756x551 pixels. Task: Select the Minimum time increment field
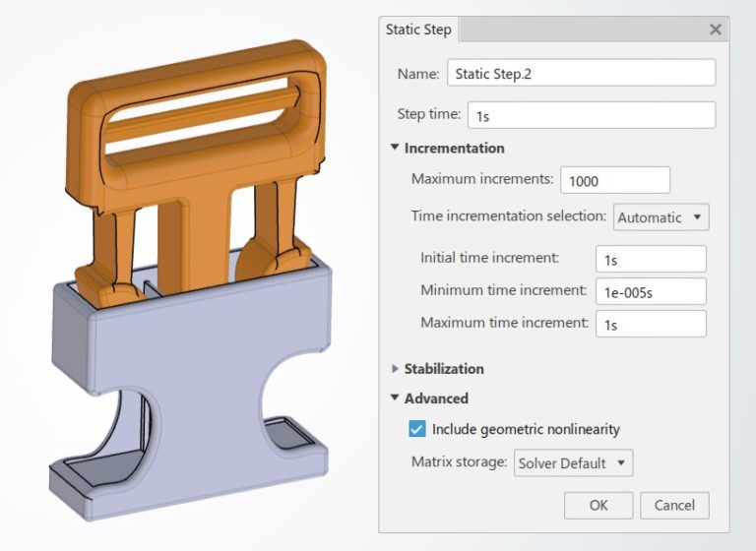[651, 291]
